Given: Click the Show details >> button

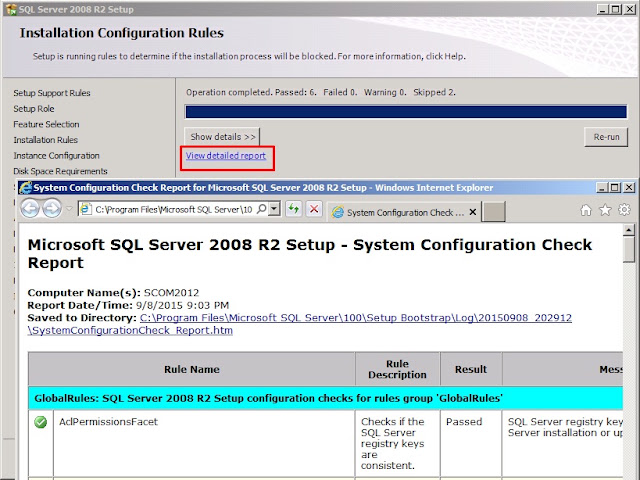Looking at the screenshot, I should (222, 137).
